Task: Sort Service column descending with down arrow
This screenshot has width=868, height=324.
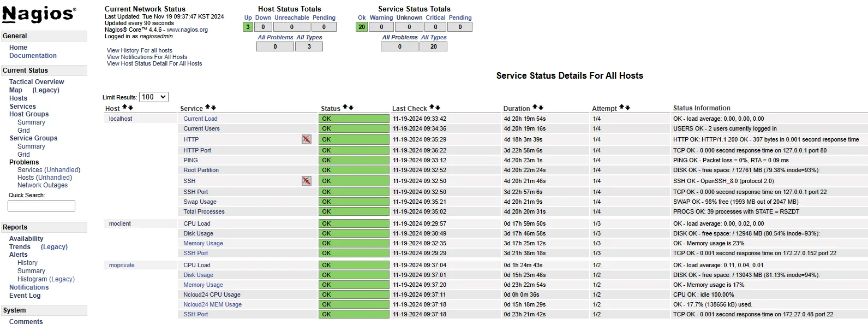Action: [x=213, y=108]
